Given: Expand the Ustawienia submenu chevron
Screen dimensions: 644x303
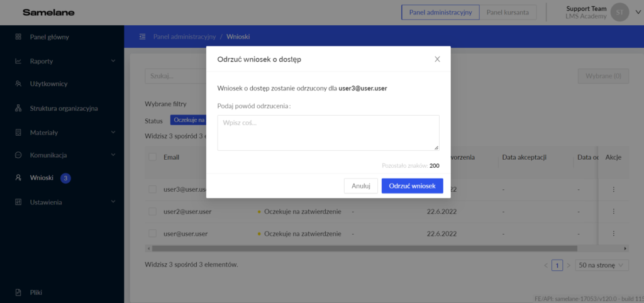Looking at the screenshot, I should coord(113,202).
